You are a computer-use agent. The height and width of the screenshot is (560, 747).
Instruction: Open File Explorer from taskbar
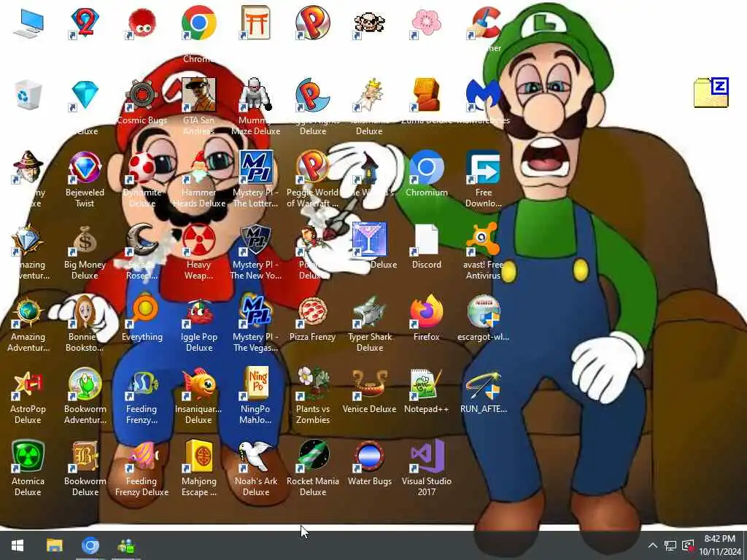(54, 545)
